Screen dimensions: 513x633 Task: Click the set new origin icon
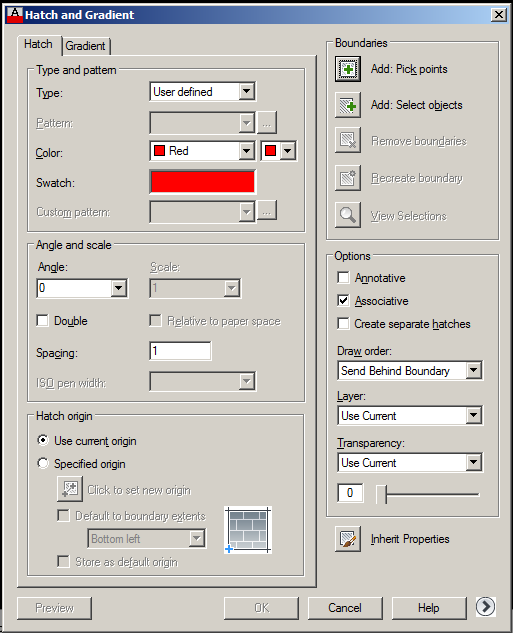[x=70, y=489]
